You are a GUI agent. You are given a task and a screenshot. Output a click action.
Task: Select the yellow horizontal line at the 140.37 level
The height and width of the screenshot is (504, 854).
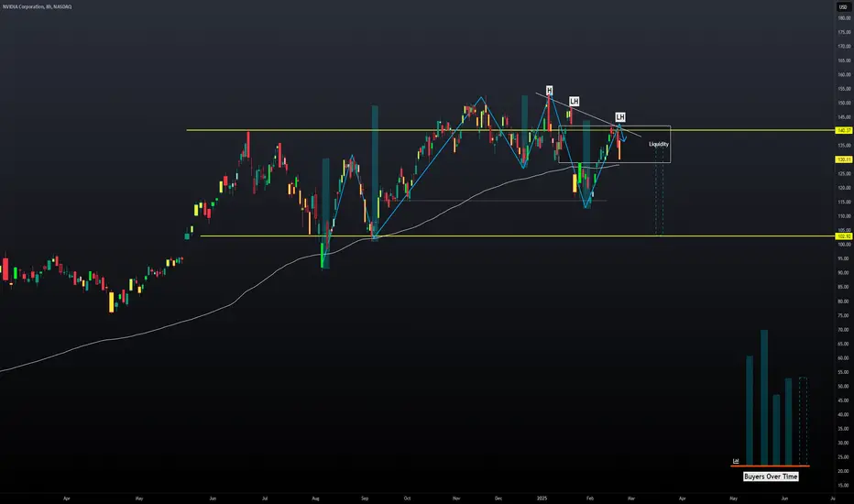pos(511,130)
